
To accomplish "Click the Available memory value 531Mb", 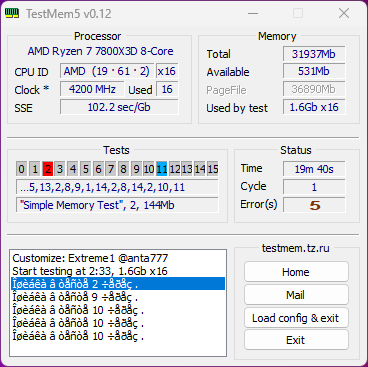I will click(x=314, y=71).
